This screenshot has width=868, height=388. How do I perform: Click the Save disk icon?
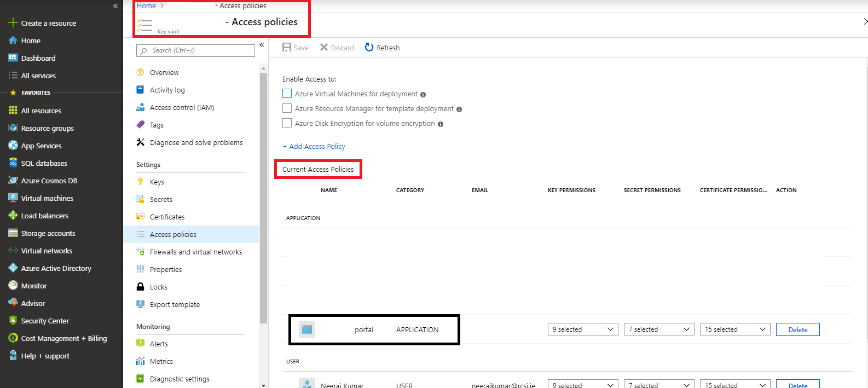[287, 48]
